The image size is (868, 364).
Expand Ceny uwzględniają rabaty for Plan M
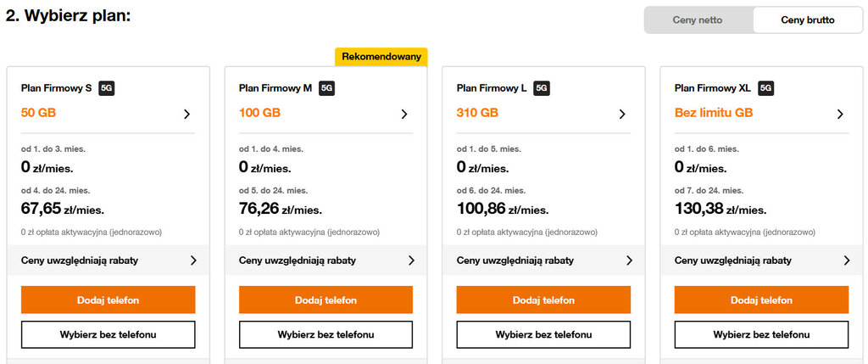pos(325,260)
